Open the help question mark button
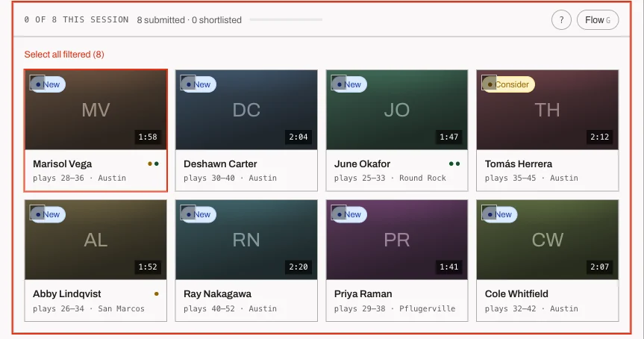The height and width of the screenshot is (339, 644). pos(561,19)
